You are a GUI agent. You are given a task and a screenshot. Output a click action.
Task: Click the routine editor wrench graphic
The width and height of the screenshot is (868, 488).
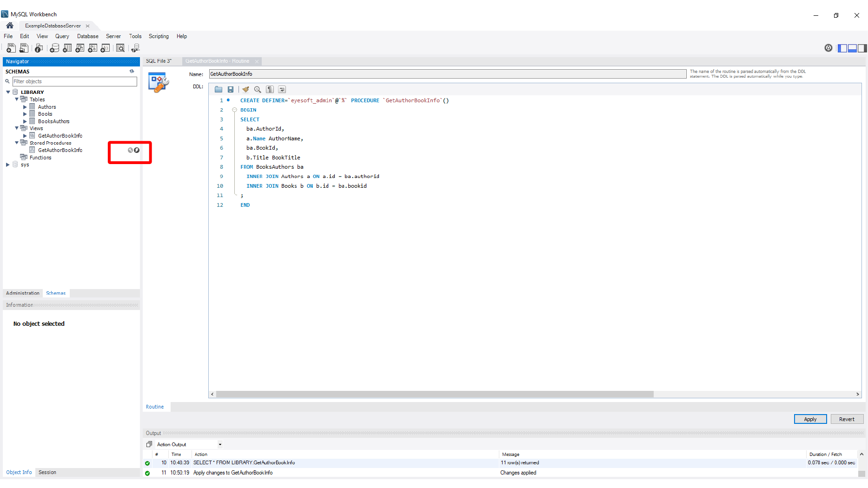[x=159, y=82]
